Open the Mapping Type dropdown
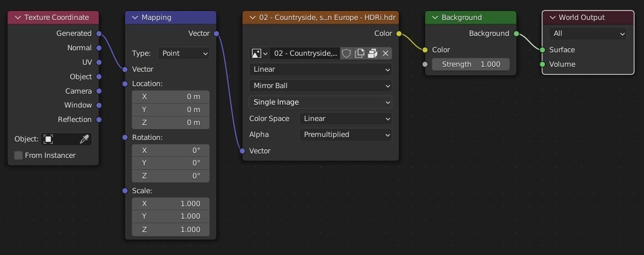 183,53
